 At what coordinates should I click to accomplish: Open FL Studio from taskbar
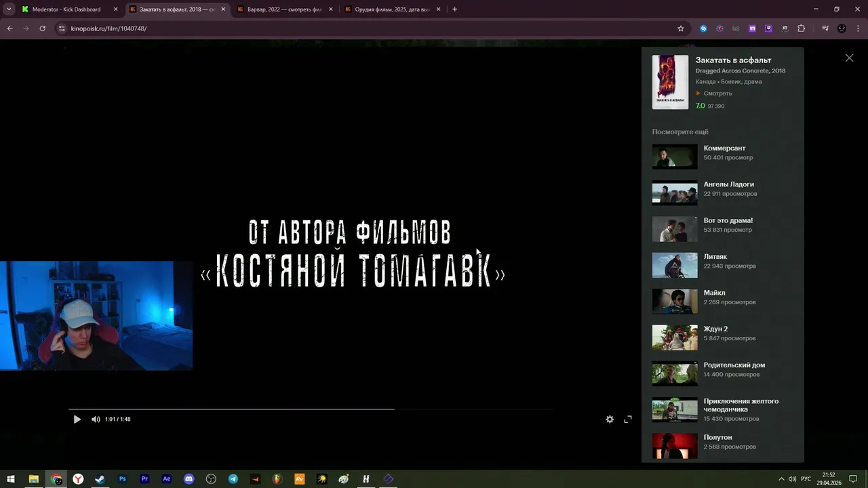(x=277, y=479)
